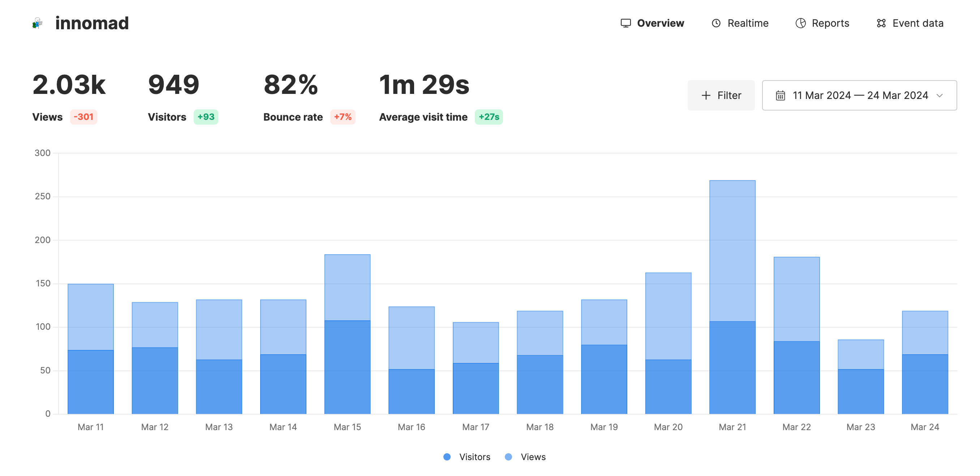The width and height of the screenshot is (980, 476).
Task: Click the Mar 15 bar in chart
Action: 347,334
